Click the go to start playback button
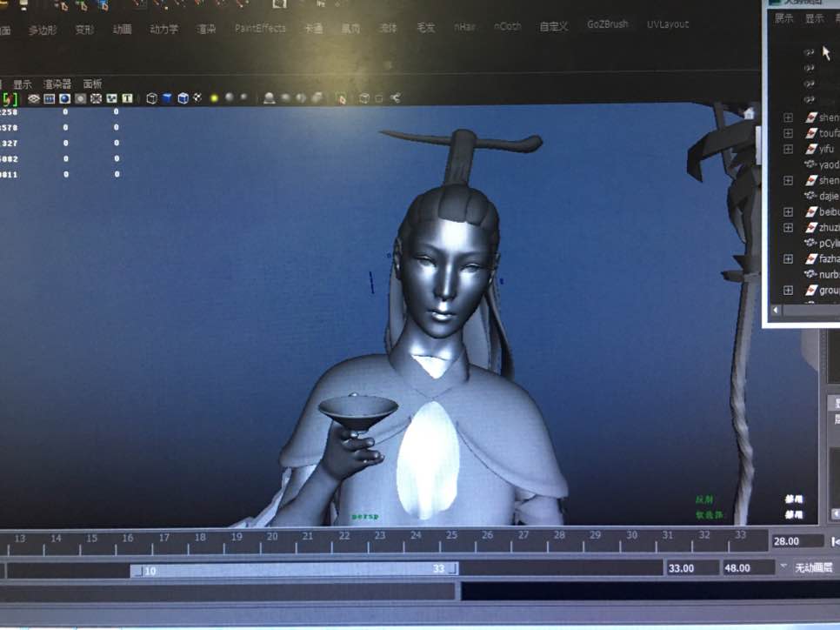This screenshot has height=630, width=840. [835, 541]
